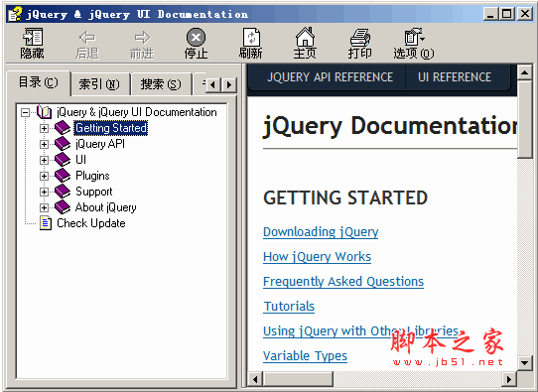The image size is (538, 392).
Task: Click purple book icon beside Getting Started
Action: [63, 128]
